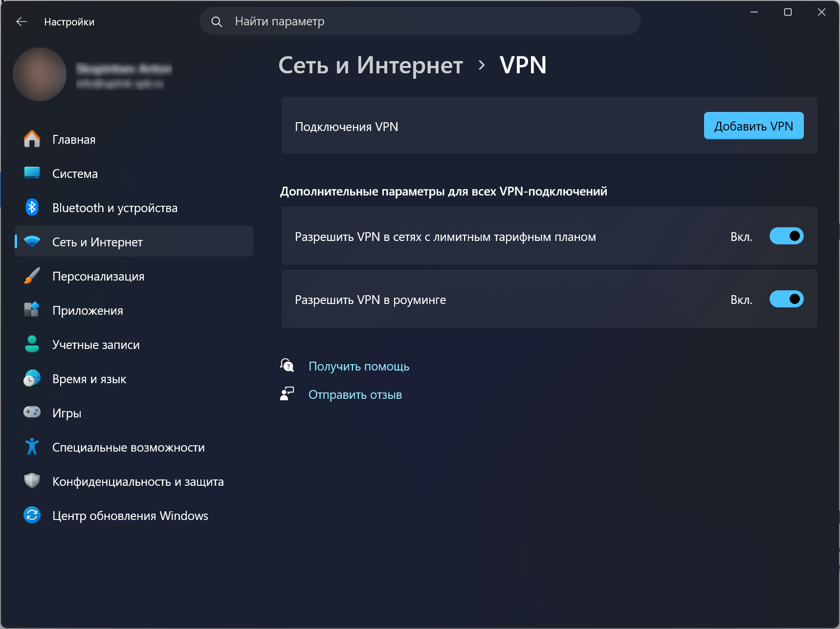The height and width of the screenshot is (629, 840).
Task: Click the Bluetooth icon in sidebar
Action: (x=32, y=207)
